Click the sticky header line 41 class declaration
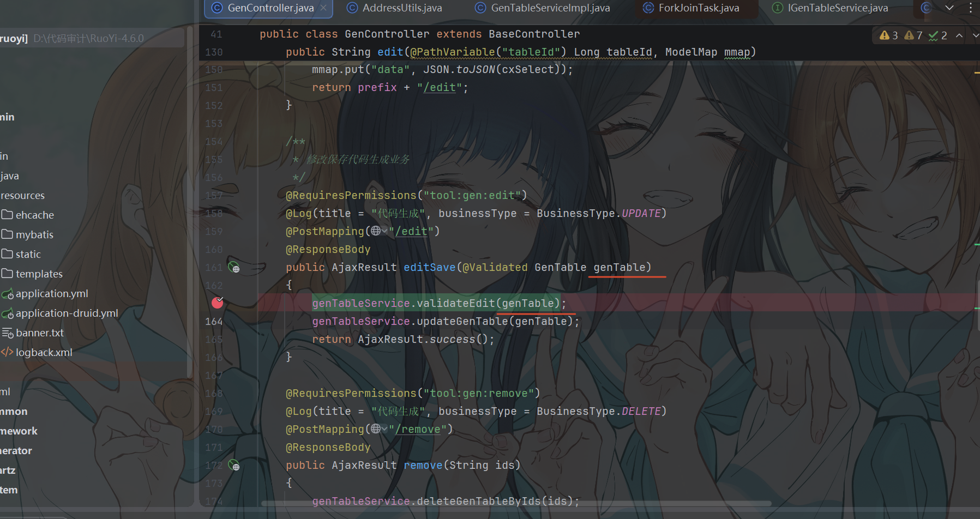 click(419, 34)
